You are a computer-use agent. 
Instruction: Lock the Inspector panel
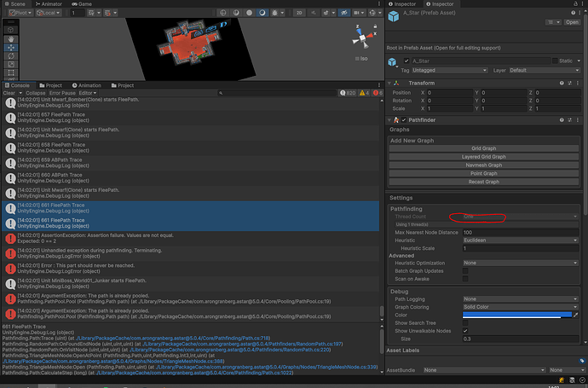click(x=575, y=3)
